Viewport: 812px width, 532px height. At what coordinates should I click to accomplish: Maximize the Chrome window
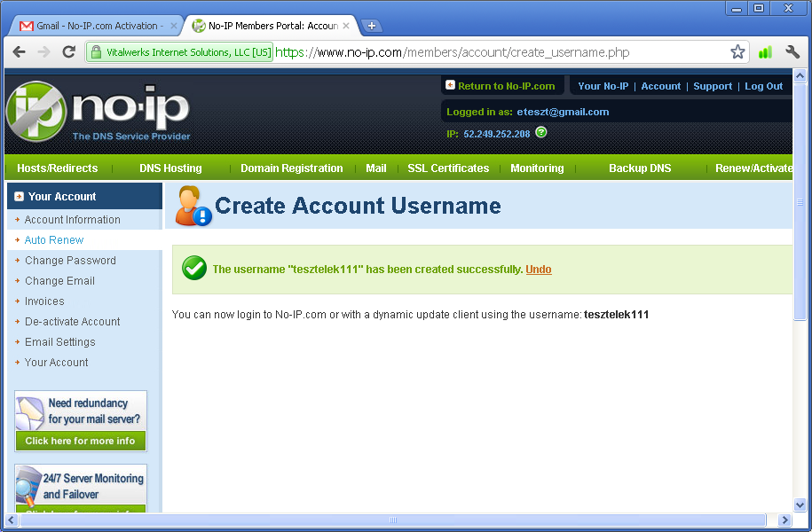tap(759, 8)
